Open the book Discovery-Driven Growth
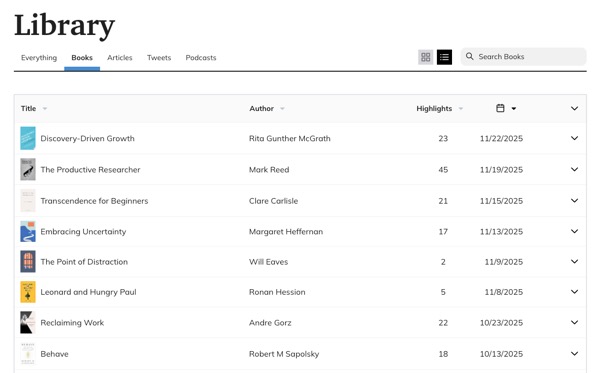 pos(88,138)
